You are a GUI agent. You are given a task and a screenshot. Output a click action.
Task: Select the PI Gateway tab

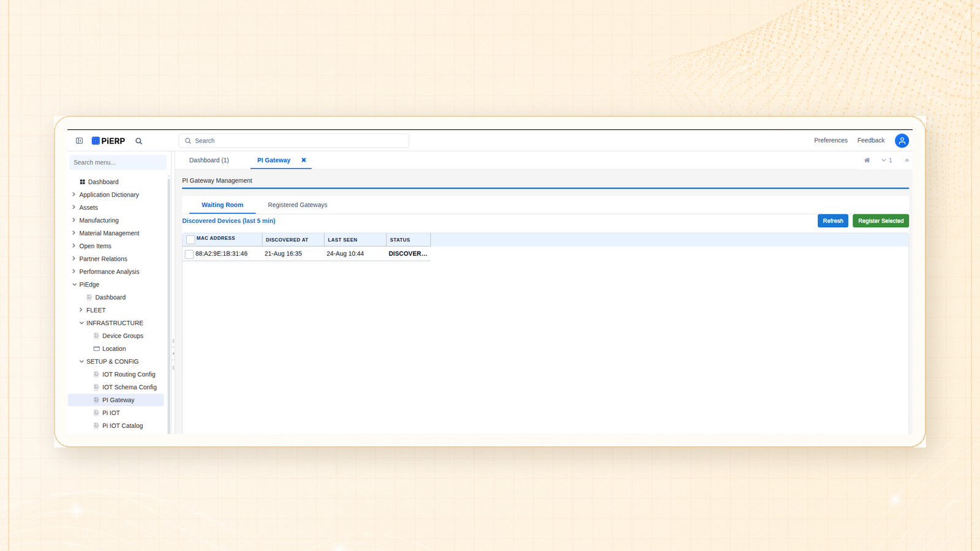[x=274, y=160]
